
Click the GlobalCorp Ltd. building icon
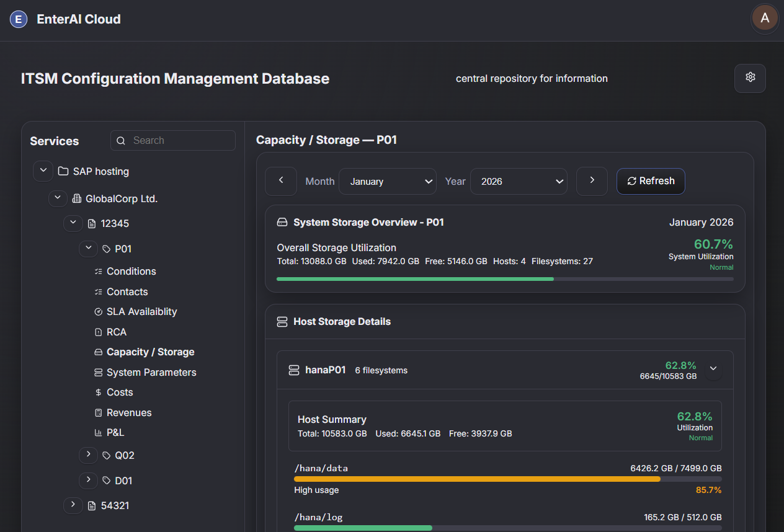pos(77,199)
